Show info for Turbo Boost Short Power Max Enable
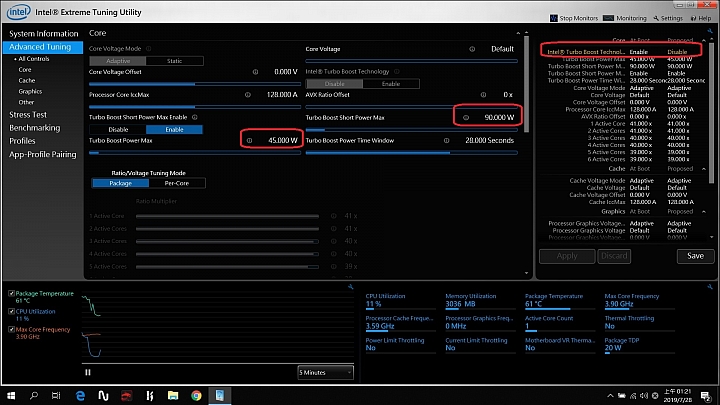The height and width of the screenshot is (405, 720). click(195, 117)
